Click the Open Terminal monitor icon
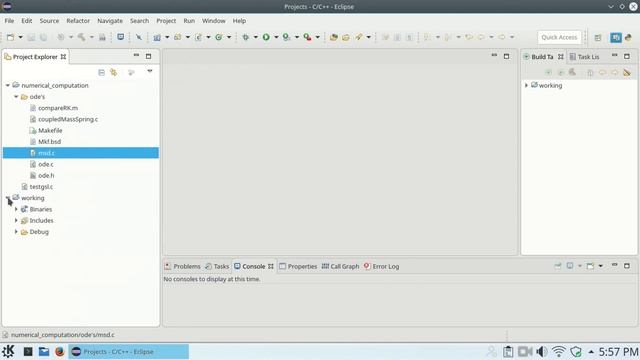 pyautogui.click(x=120, y=37)
